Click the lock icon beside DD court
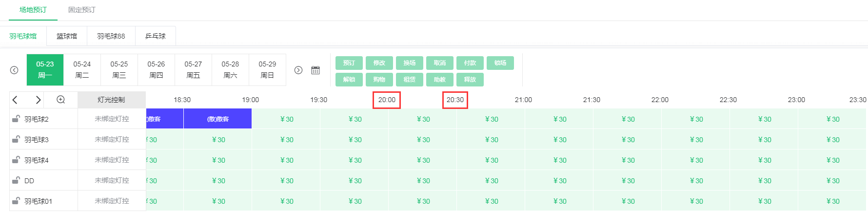Viewport: 868px width, 213px height. (x=16, y=180)
